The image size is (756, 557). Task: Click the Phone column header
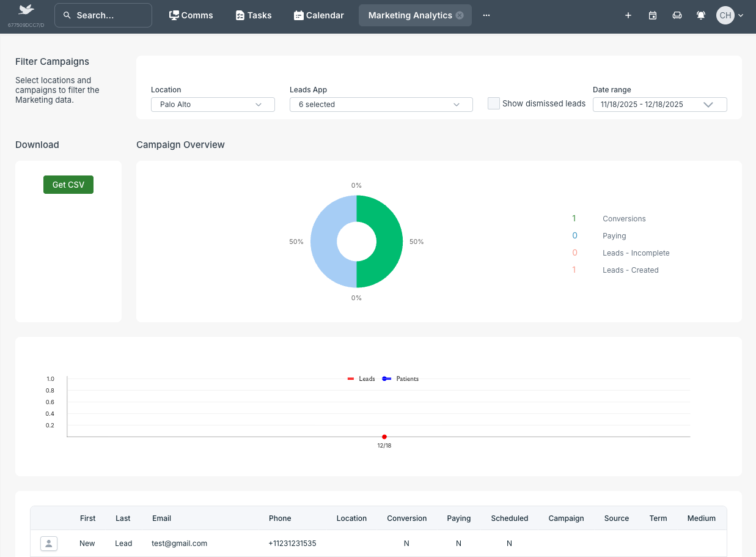(280, 518)
